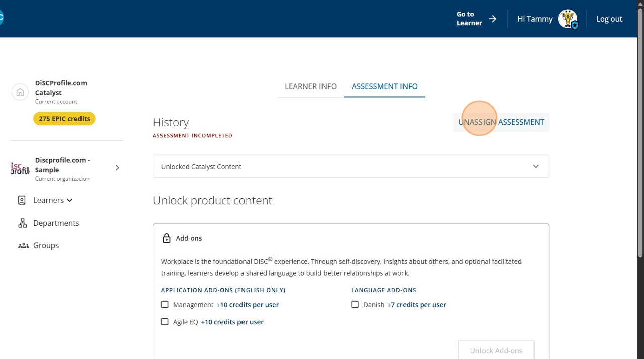Click the +10 credits per user Management text
The width and height of the screenshot is (644, 359).
(248, 305)
